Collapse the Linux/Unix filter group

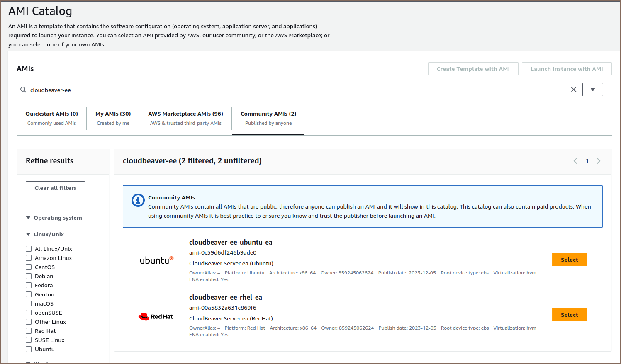[28, 234]
